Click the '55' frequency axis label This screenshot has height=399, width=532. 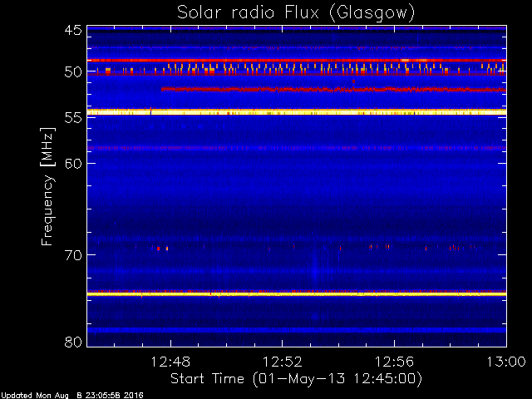click(73, 118)
